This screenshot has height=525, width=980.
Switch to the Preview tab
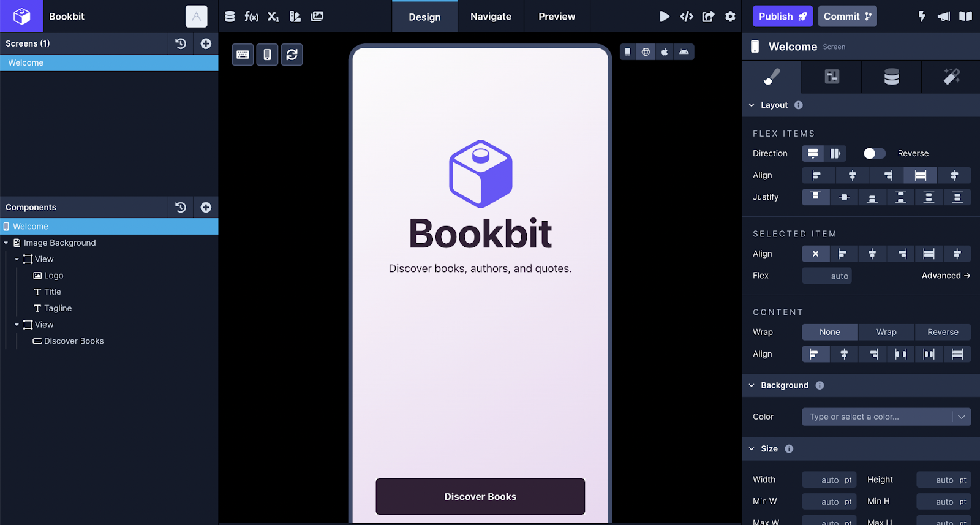[556, 17]
